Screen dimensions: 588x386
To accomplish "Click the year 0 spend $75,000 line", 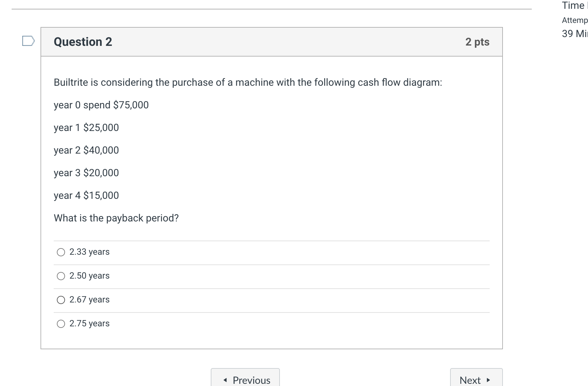I will (101, 105).
